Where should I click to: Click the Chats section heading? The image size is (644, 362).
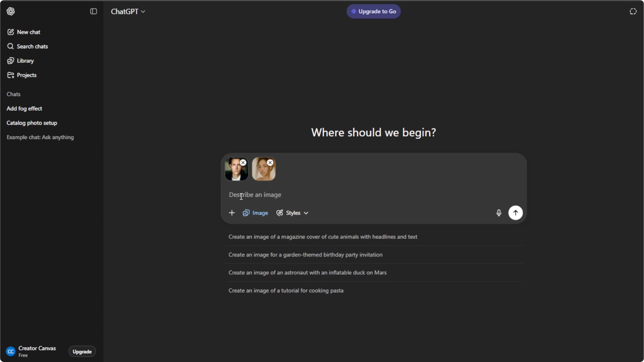[x=13, y=94]
